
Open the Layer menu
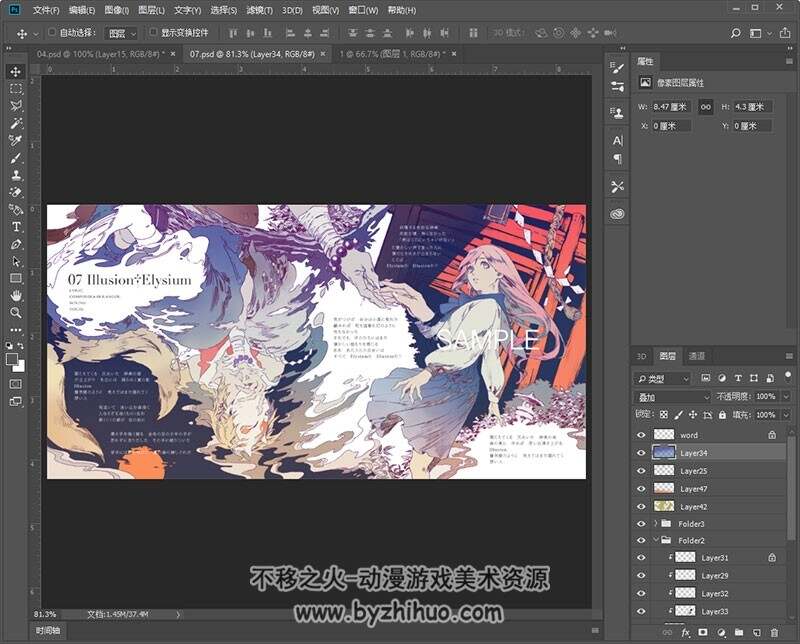151,10
